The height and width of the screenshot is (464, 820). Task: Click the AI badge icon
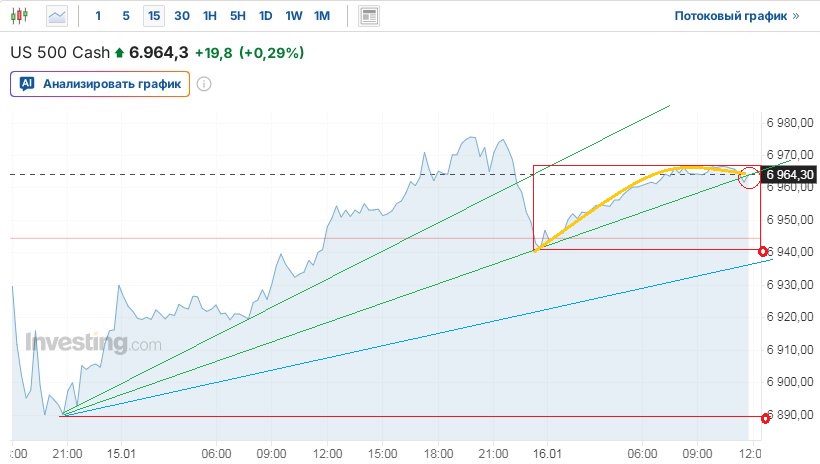tap(27, 84)
